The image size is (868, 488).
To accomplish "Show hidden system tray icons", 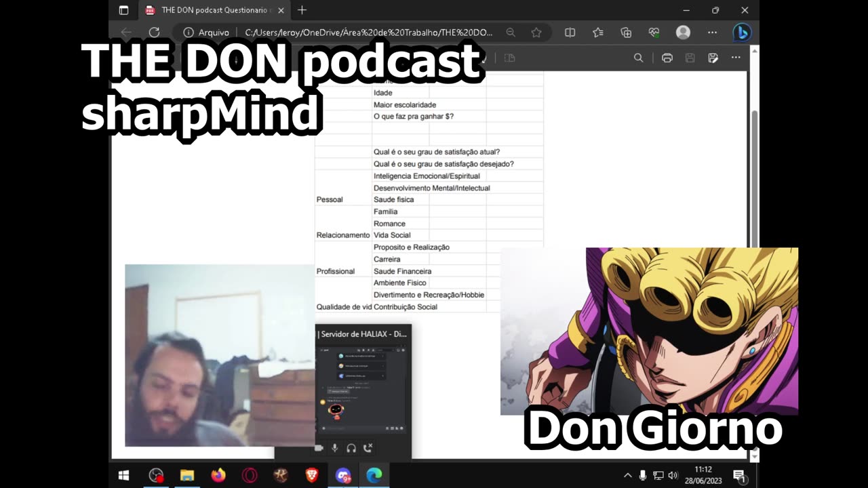I will 628,475.
